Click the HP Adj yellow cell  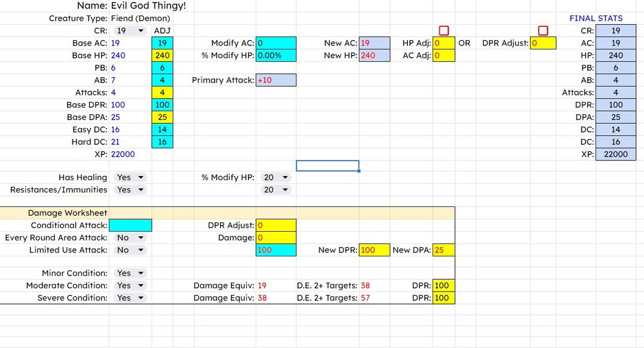pyautogui.click(x=444, y=43)
